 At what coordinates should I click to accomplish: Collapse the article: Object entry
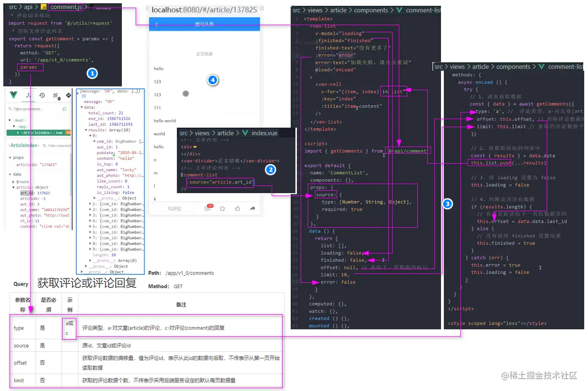coord(14,187)
